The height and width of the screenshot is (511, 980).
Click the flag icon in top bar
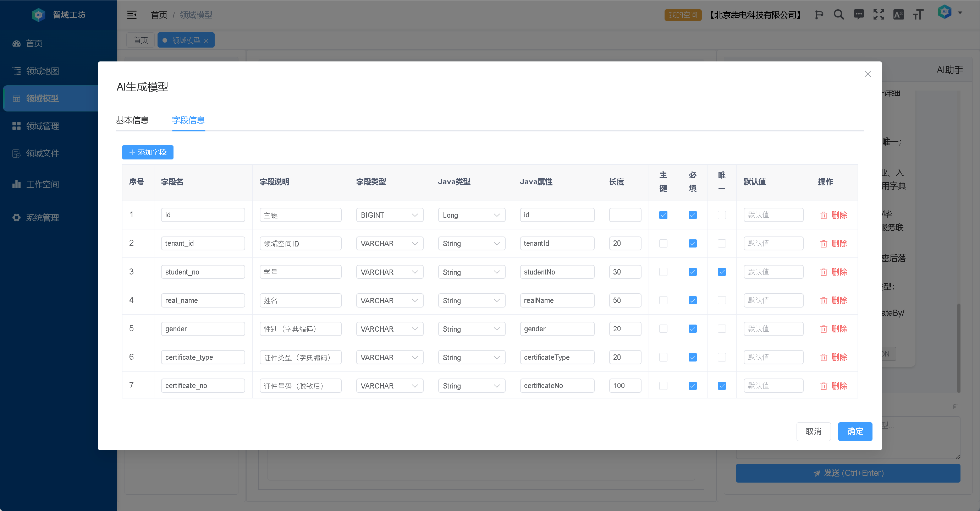coord(819,15)
